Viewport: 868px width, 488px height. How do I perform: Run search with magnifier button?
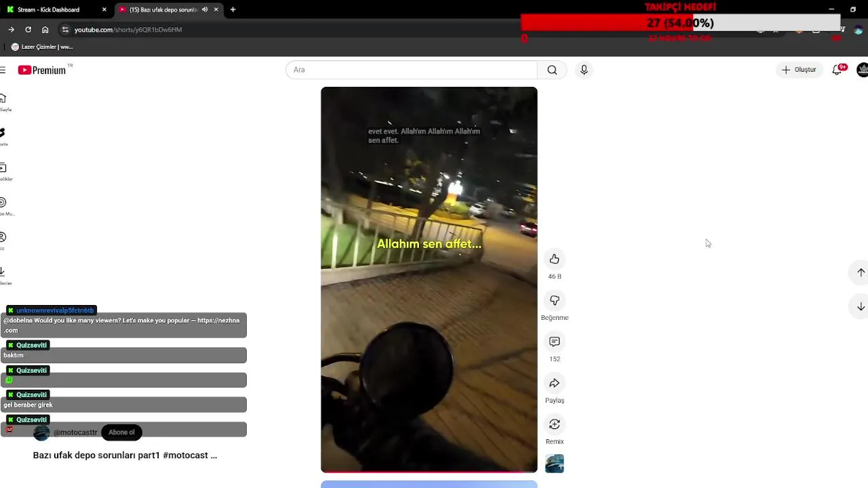[552, 70]
